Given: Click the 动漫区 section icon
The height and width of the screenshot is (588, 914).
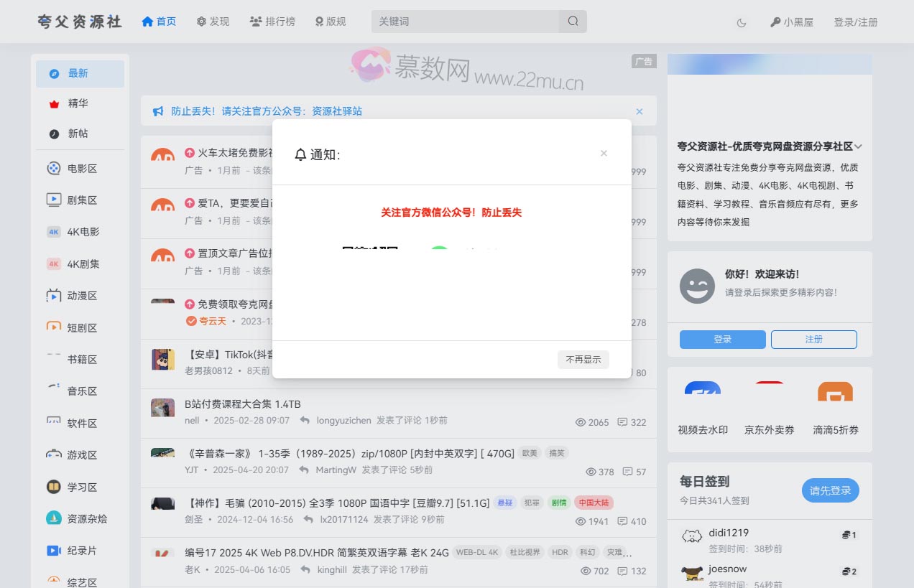Looking at the screenshot, I should (53, 295).
